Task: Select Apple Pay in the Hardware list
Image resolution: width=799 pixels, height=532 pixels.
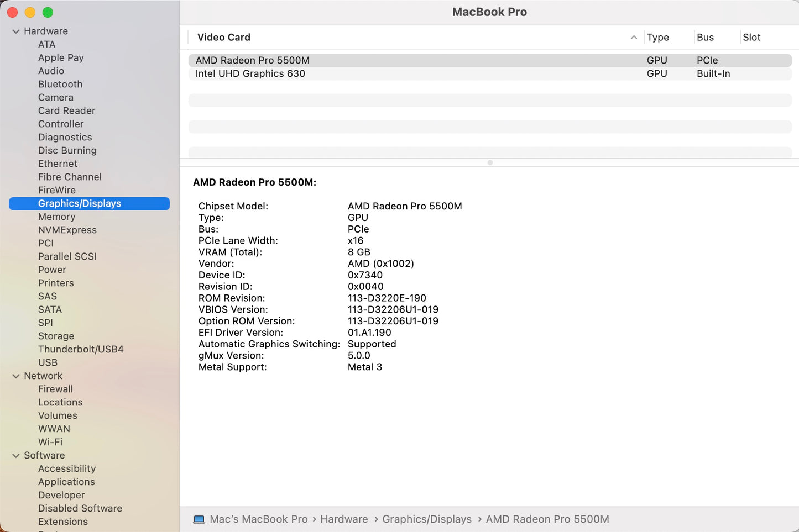Action: tap(61, 57)
